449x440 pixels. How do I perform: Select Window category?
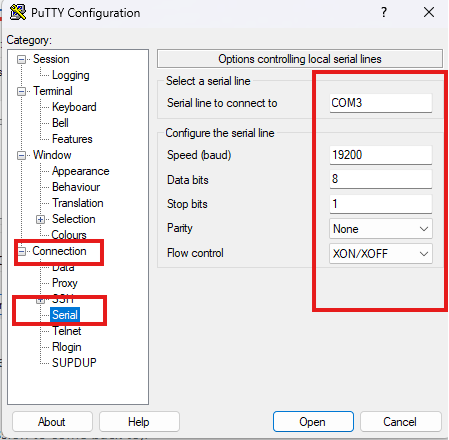[x=52, y=155]
